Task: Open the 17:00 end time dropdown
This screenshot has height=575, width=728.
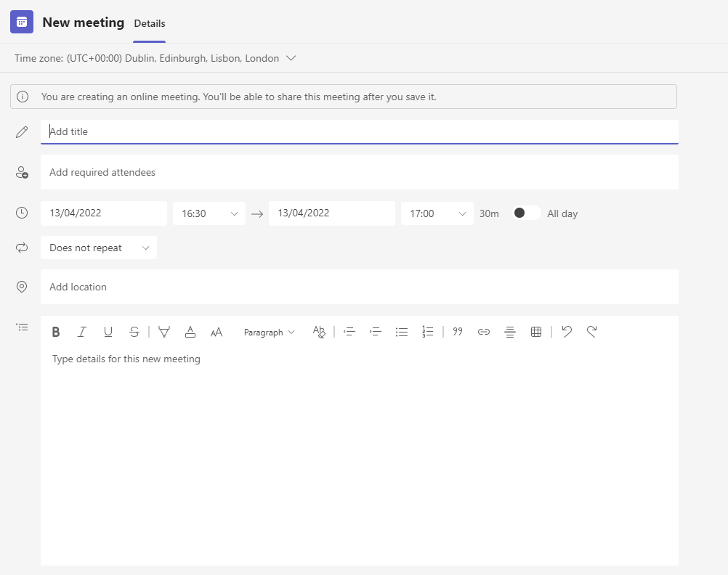Action: [437, 213]
